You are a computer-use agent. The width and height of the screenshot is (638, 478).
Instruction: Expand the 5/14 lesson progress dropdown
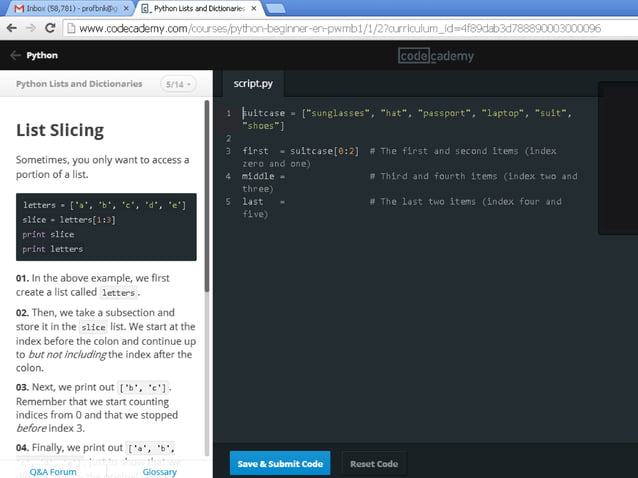[x=179, y=85]
